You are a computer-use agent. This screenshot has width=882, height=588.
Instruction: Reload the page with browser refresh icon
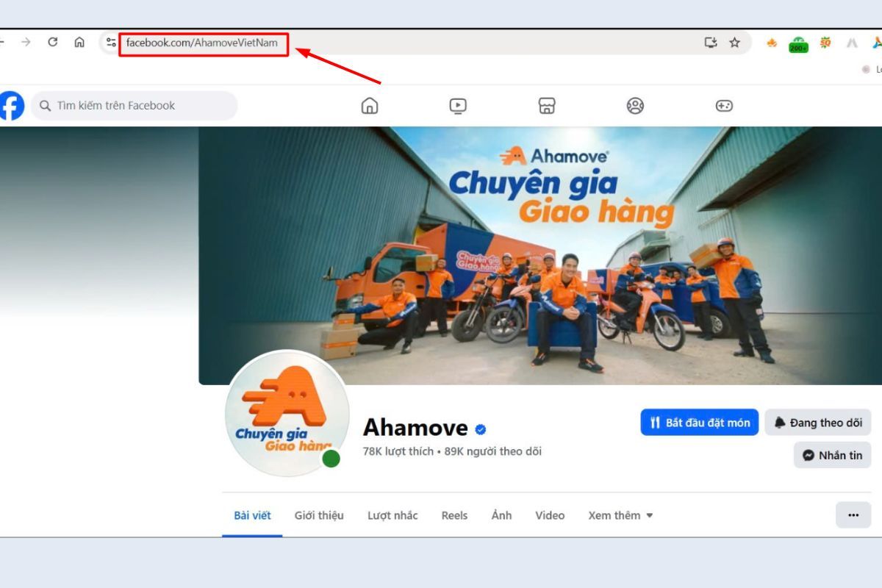point(53,43)
